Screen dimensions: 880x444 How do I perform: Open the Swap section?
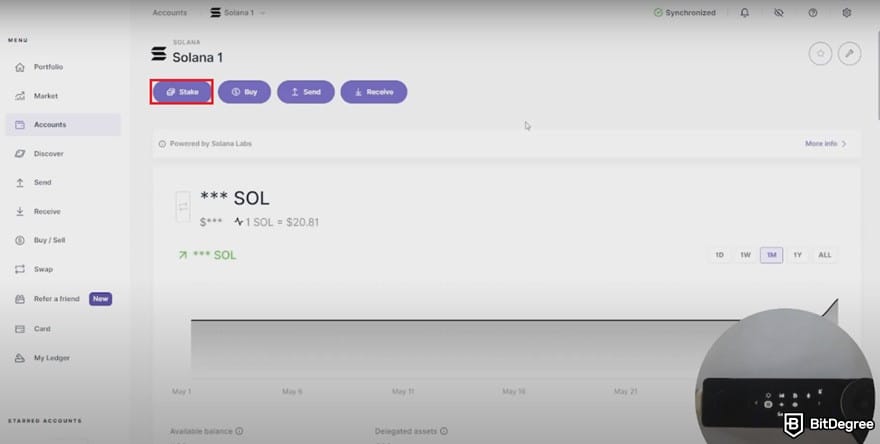coord(43,269)
